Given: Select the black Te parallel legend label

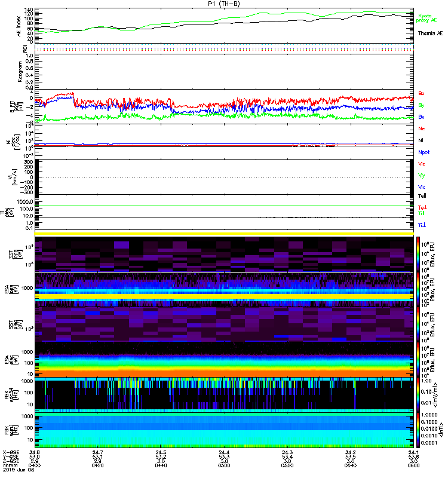Looking at the screenshot, I should [x=422, y=196].
